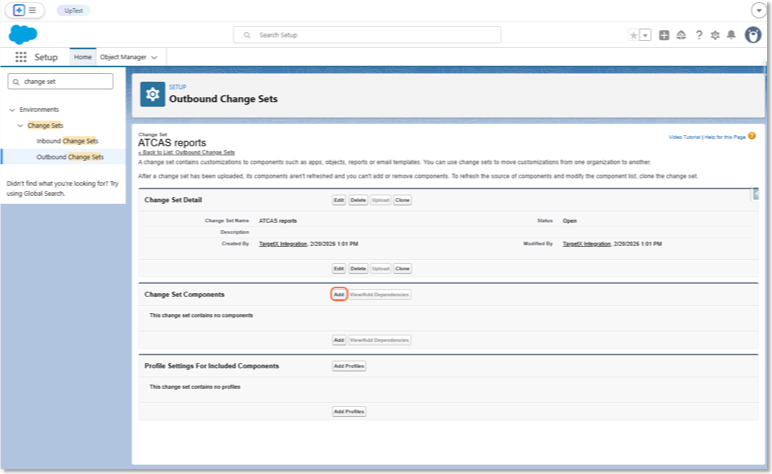Screen dimensions: 772x474
Task: Select the UpTest tab pill
Action: (x=73, y=10)
